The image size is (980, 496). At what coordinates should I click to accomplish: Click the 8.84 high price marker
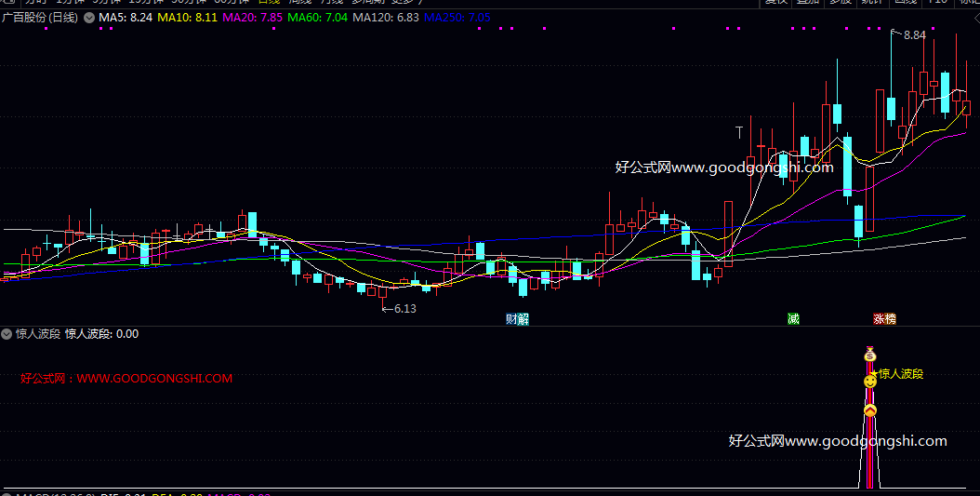[914, 35]
